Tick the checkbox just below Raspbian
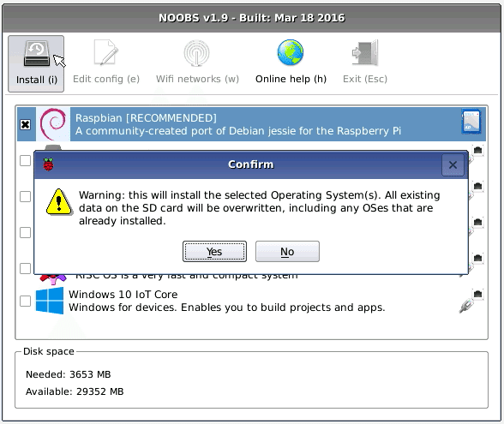Viewport: 504px width, 424px height. tap(26, 160)
